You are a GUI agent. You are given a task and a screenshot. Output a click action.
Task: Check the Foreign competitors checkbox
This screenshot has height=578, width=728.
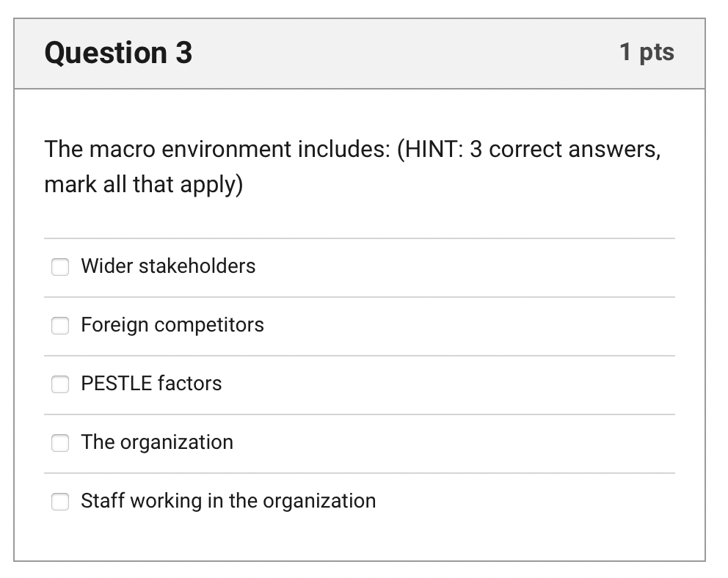coord(60,326)
